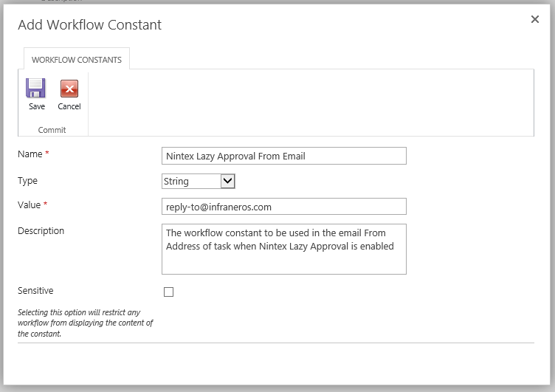Click into the Name input field

coord(284,156)
